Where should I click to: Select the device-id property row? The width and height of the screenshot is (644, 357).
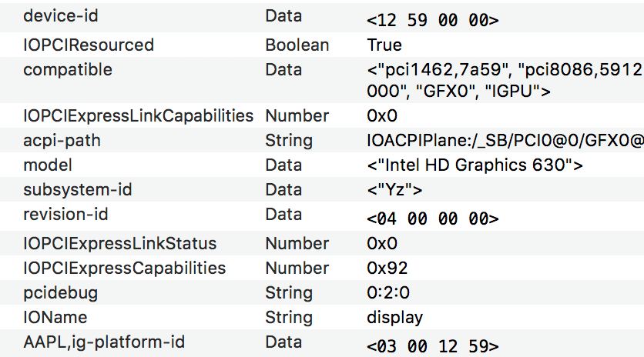[x=322, y=18]
